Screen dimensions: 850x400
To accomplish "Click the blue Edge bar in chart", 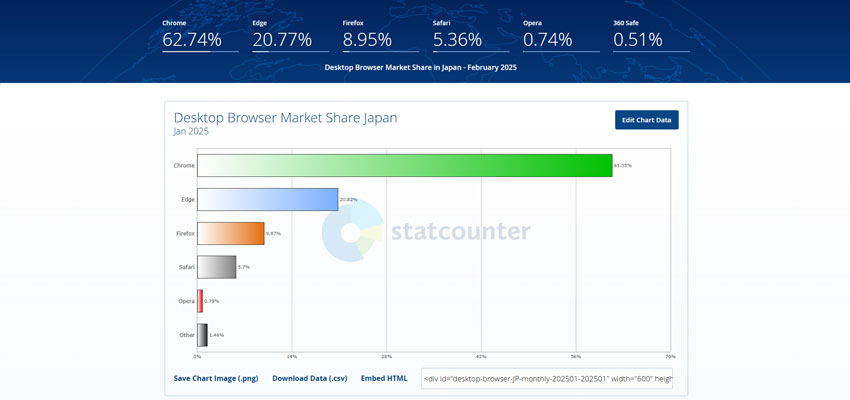I will (268, 199).
